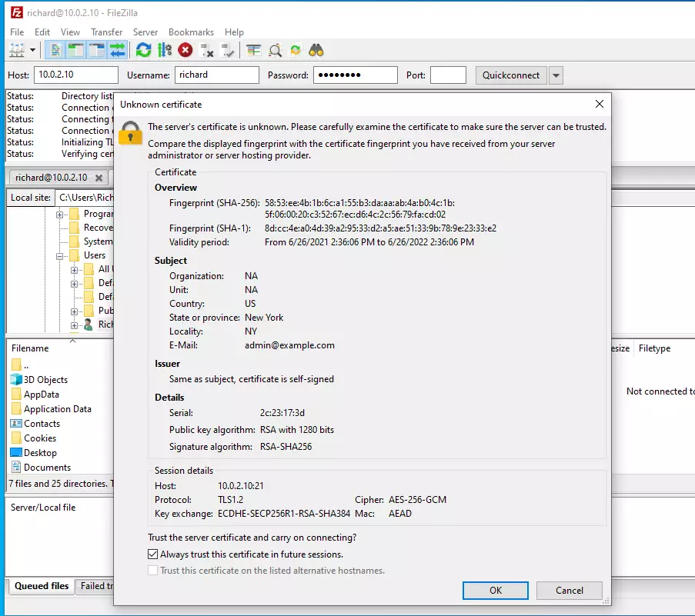The image size is (695, 616).
Task: Click the Server/Local file column header
Action: [x=43, y=507]
